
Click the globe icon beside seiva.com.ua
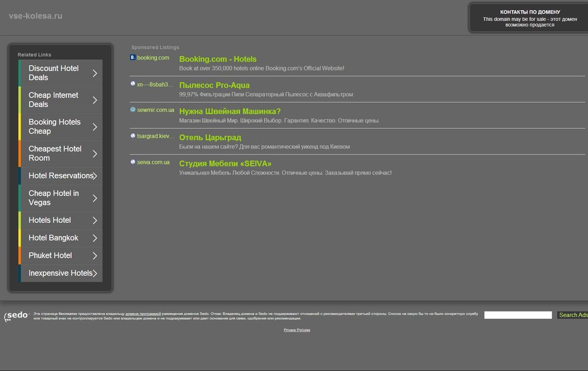pos(133,162)
